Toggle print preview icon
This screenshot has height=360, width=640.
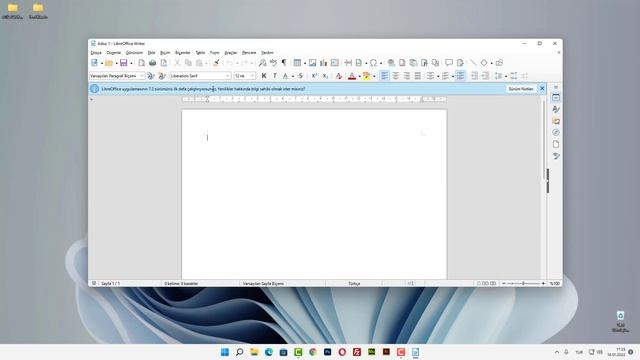(x=164, y=63)
